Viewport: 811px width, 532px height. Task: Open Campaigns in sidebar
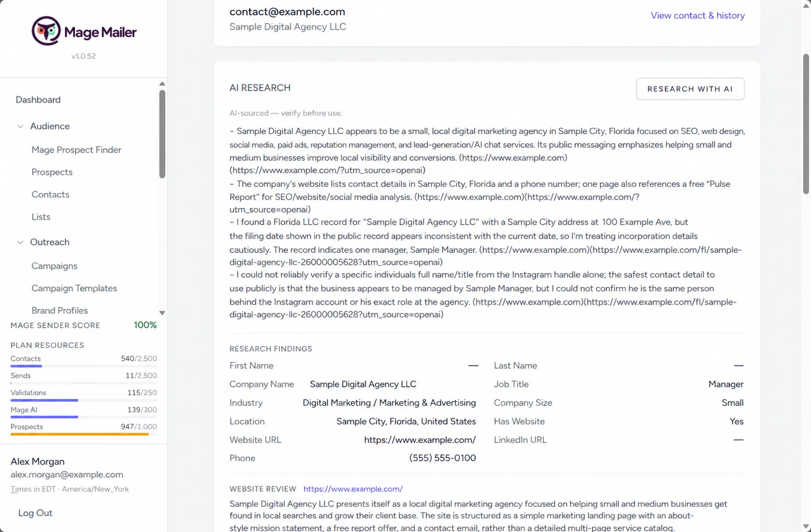[x=54, y=266]
